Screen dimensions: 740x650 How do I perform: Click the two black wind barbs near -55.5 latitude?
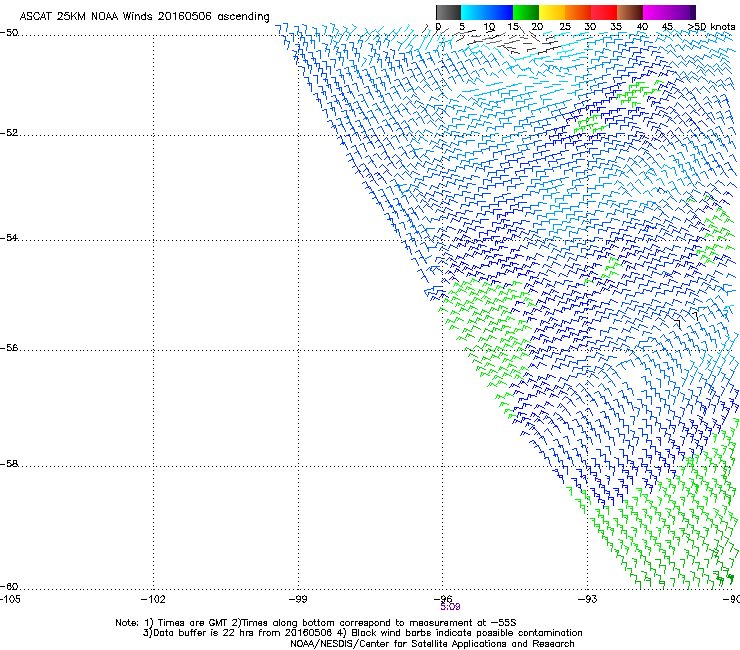coord(687,320)
